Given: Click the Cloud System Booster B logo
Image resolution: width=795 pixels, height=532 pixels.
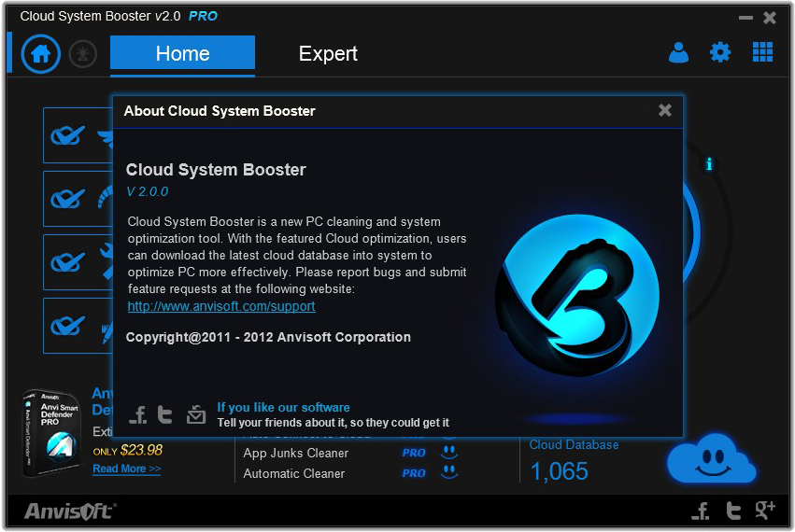Looking at the screenshot, I should pos(577,296).
